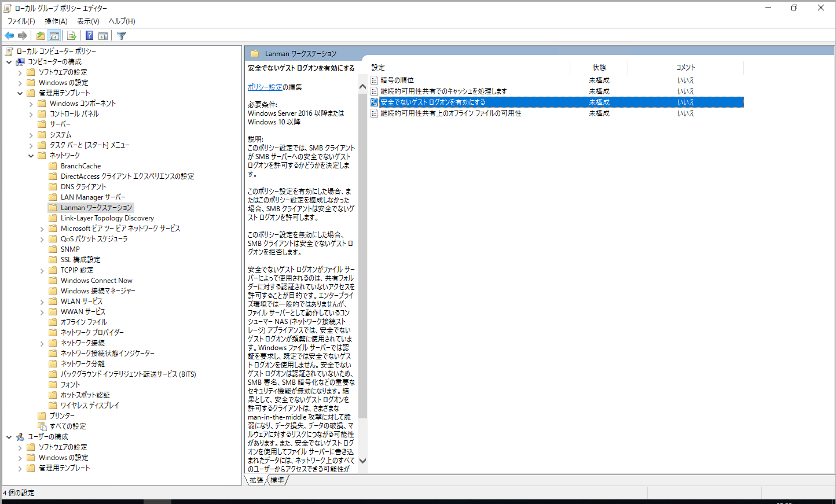Click the icon of 継続的可用性共有上のオフライン ファイルの可用性
Screen dimensions: 836x504
pyautogui.click(x=375, y=113)
